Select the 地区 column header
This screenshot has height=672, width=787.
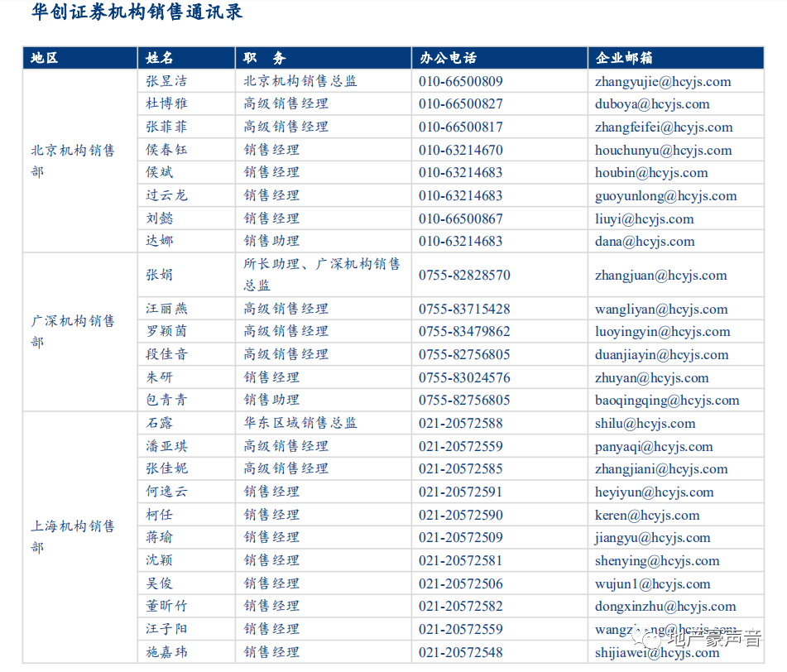[x=45, y=58]
